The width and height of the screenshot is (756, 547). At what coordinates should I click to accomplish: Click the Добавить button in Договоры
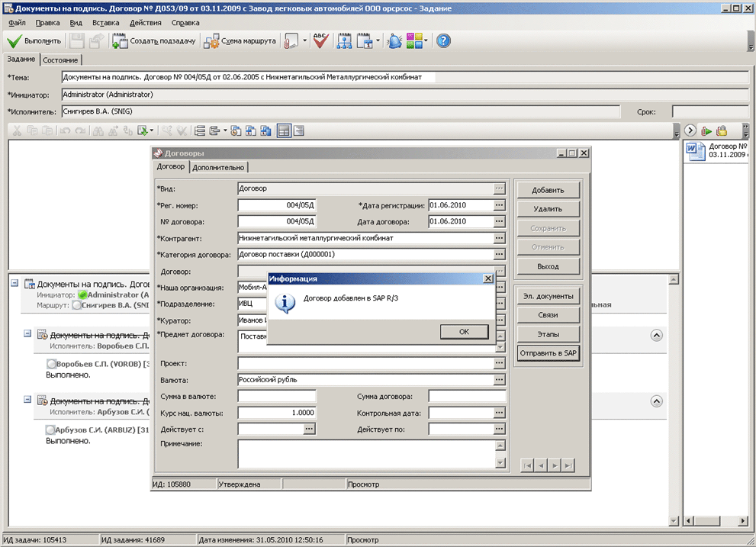548,190
